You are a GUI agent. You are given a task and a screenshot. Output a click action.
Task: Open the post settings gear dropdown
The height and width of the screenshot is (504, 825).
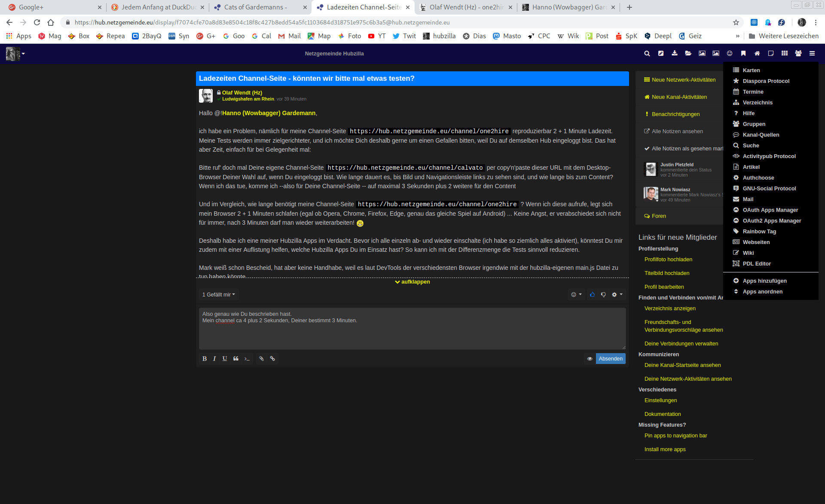tap(617, 295)
